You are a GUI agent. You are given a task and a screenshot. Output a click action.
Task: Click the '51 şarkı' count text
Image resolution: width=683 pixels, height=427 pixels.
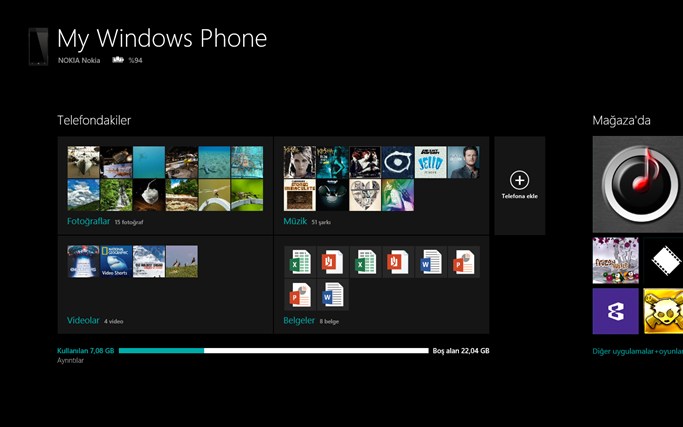[321, 222]
